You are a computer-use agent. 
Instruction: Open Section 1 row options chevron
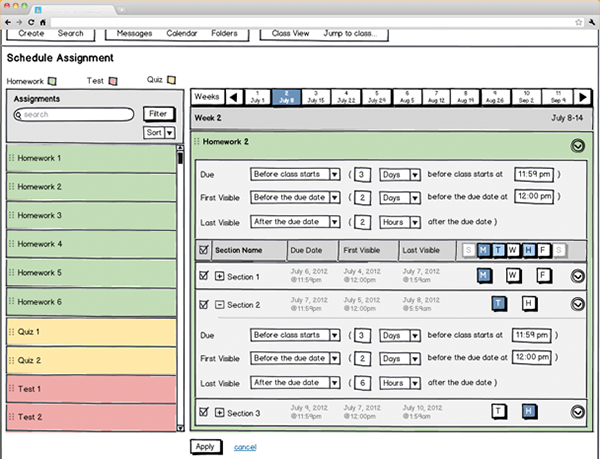pyautogui.click(x=577, y=276)
